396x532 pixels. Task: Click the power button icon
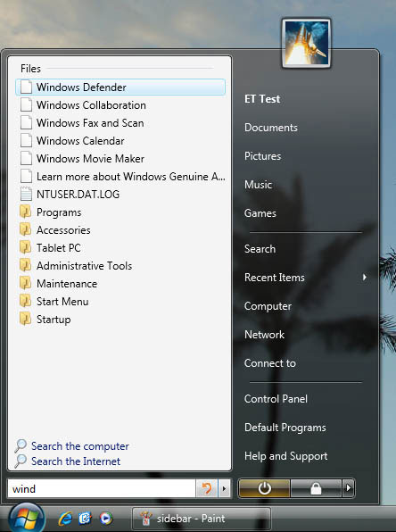[x=264, y=488]
